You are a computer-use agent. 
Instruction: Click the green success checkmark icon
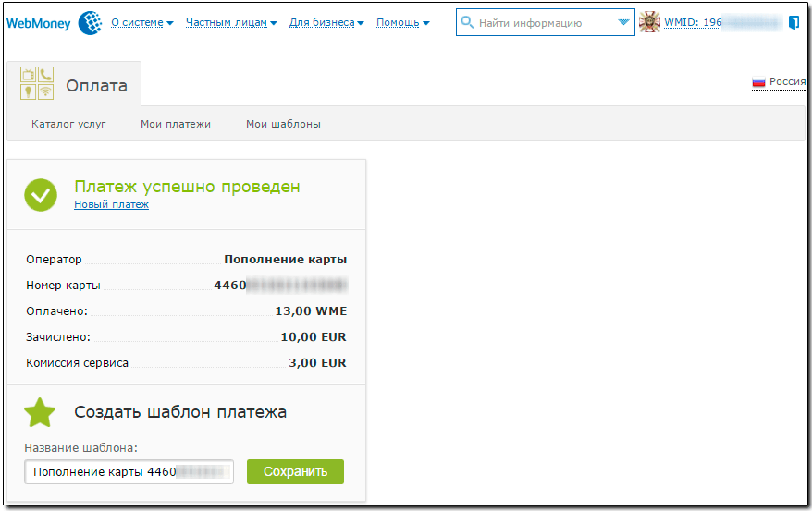[x=41, y=194]
